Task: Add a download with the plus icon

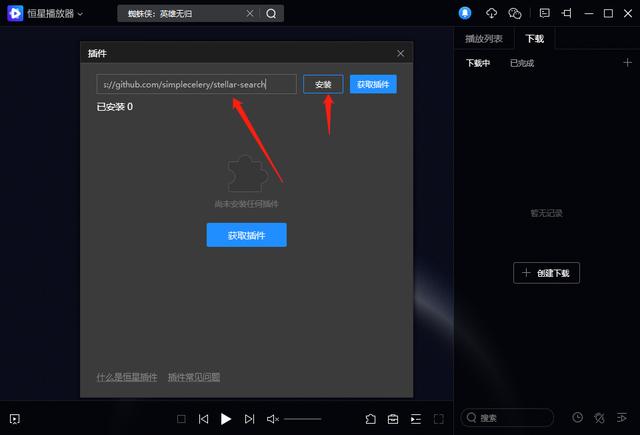Action: tap(627, 63)
